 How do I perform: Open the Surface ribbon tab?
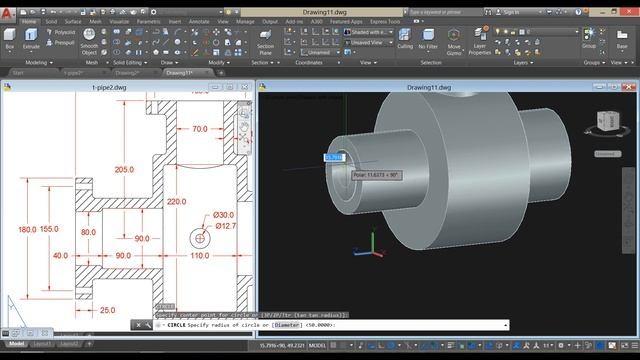point(73,21)
